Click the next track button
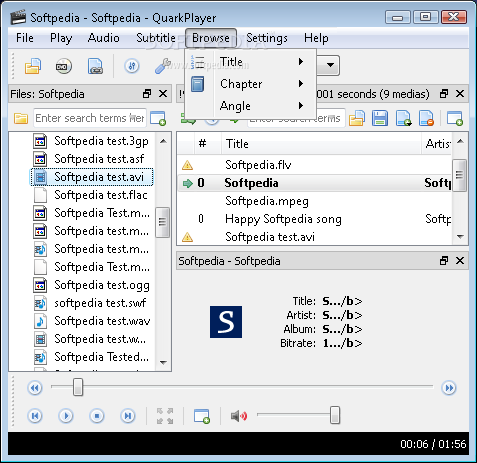The image size is (477, 463). (x=128, y=416)
